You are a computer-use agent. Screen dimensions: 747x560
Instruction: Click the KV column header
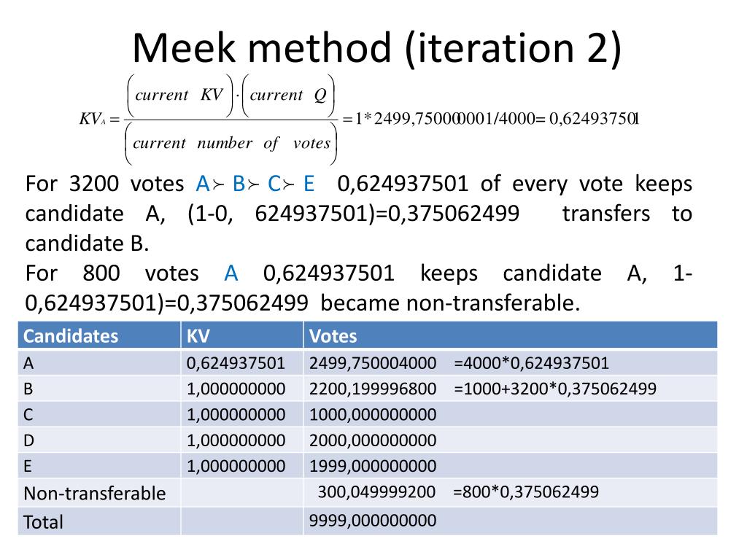[x=198, y=336]
